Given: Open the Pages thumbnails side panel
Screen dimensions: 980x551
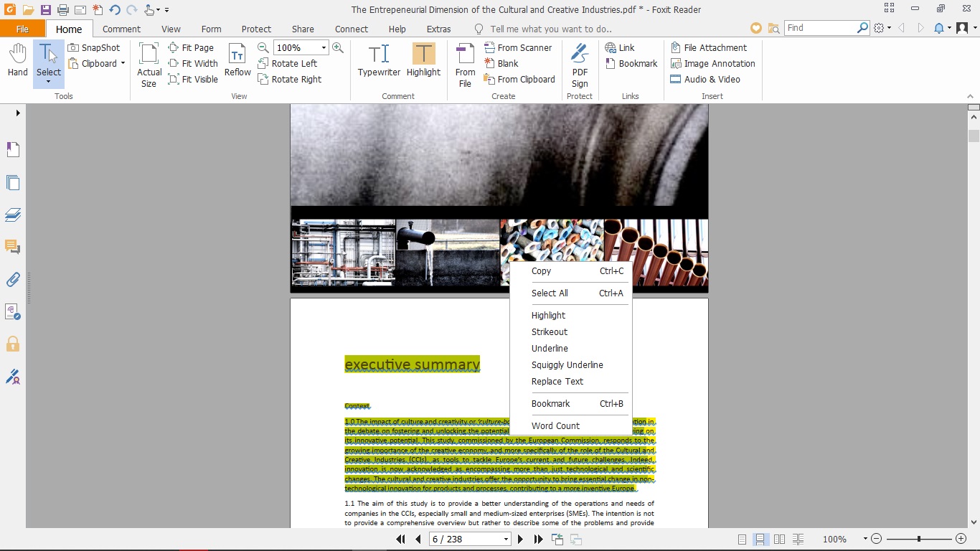Looking at the screenshot, I should click(13, 182).
